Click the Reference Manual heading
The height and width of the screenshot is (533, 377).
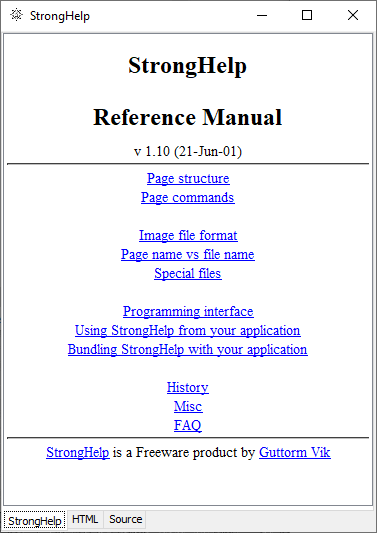(x=188, y=117)
